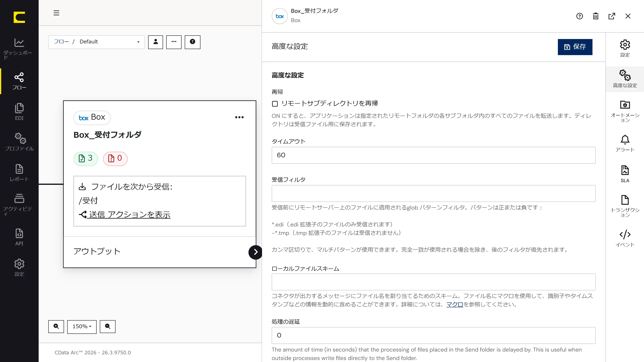The image size is (644, 362).
Task: Open the ダッシュボード page in sidebar
Action: [x=19, y=49]
